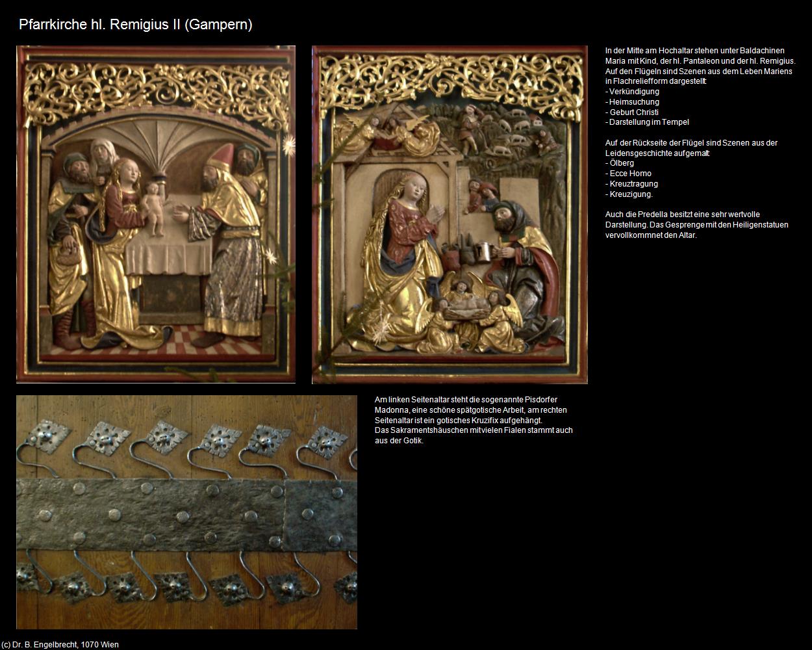Select the text line '- Heimsuchung'
This screenshot has width=812, height=650.
[x=632, y=102]
